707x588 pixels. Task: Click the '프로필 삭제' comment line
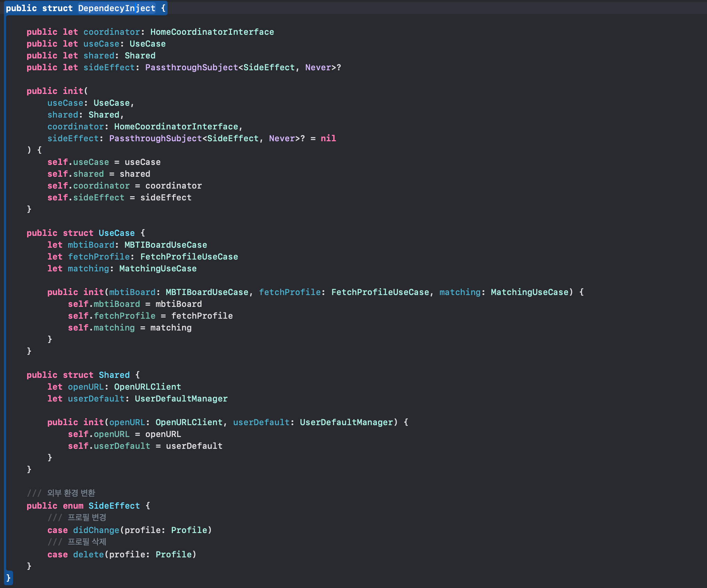pyautogui.click(x=87, y=542)
